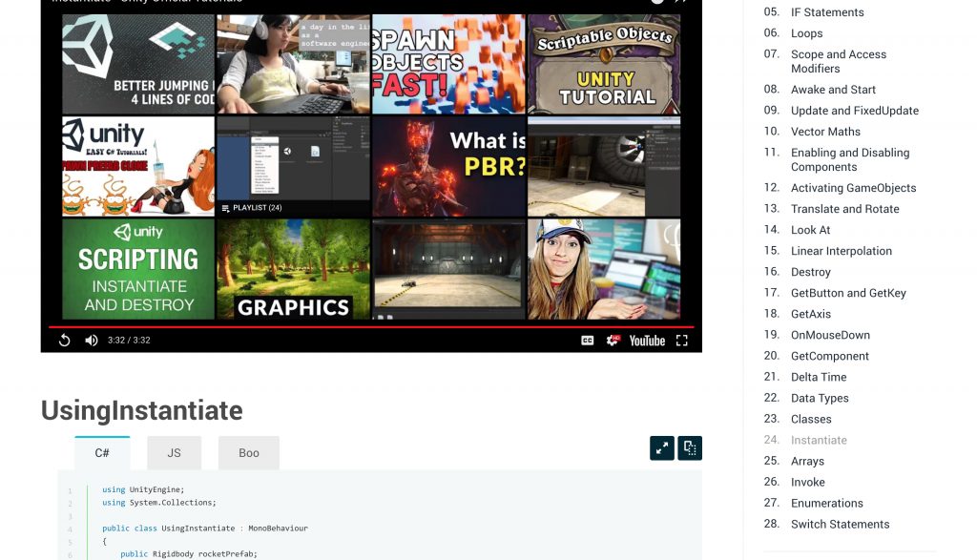Open the Delta Time lesson
Viewport: 977px width, 560px height.
818,378
